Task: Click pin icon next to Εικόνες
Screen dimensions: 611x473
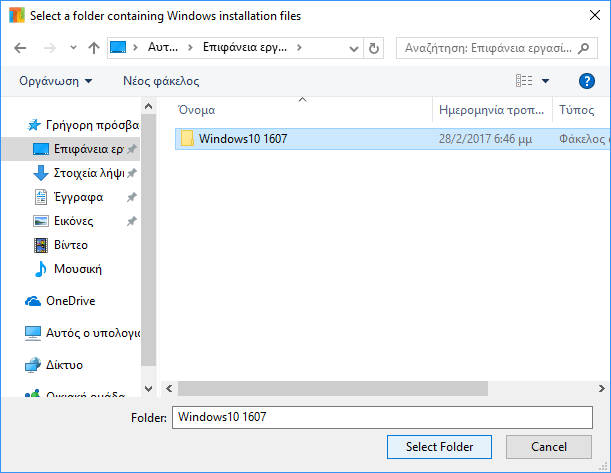Action: pyautogui.click(x=132, y=221)
